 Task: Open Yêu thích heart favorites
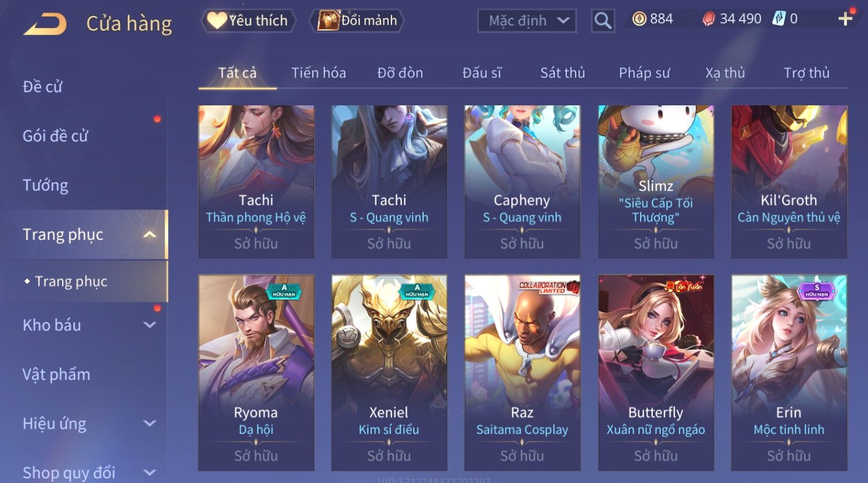tap(248, 21)
